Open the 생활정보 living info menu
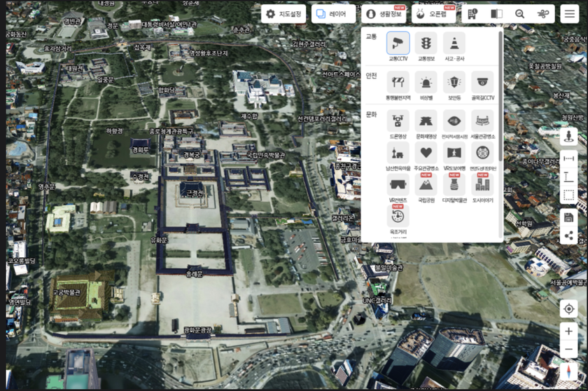588x391 pixels. point(382,14)
